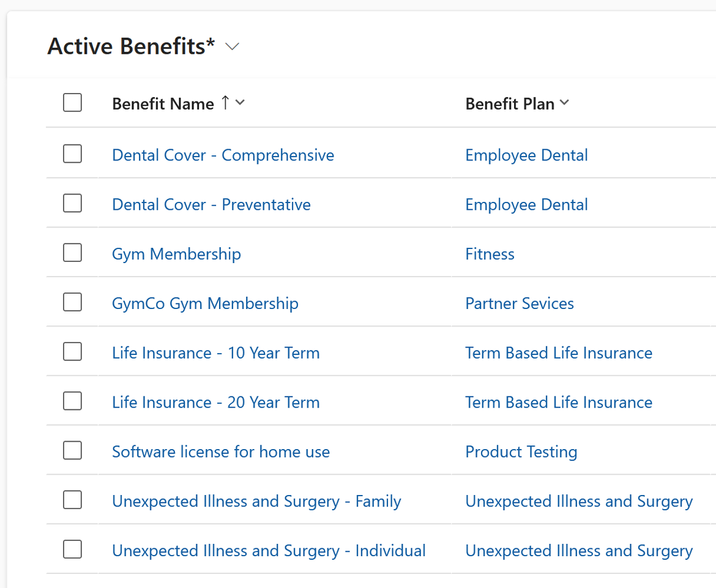Check the Life Insurance - 10 Year Term row

click(72, 351)
